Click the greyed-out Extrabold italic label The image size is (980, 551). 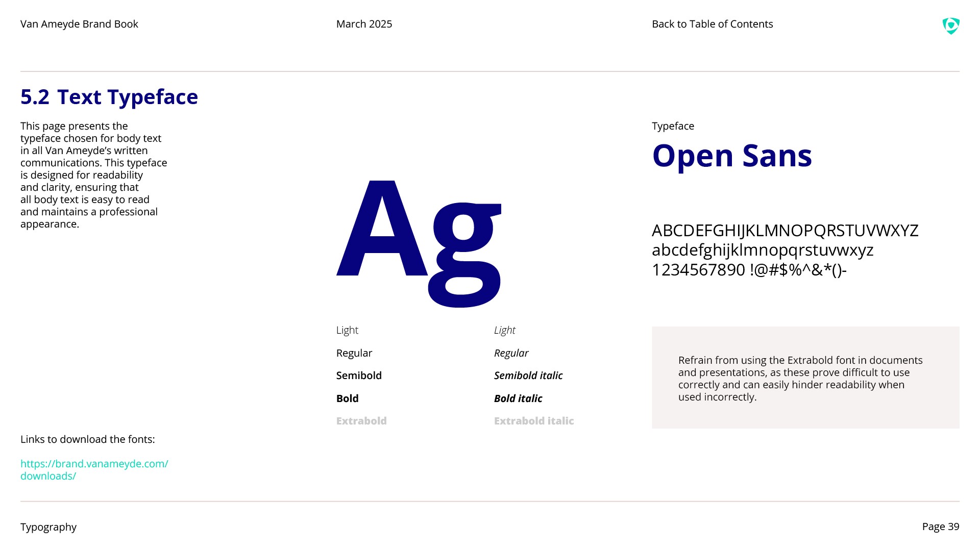click(x=534, y=421)
